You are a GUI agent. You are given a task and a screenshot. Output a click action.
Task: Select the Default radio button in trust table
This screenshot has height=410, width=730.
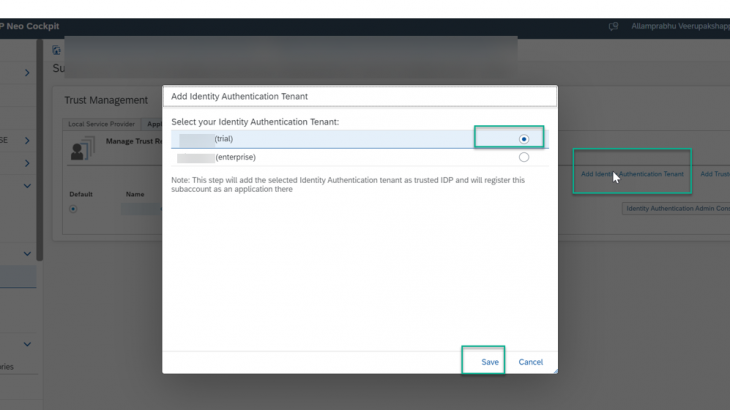(73, 209)
